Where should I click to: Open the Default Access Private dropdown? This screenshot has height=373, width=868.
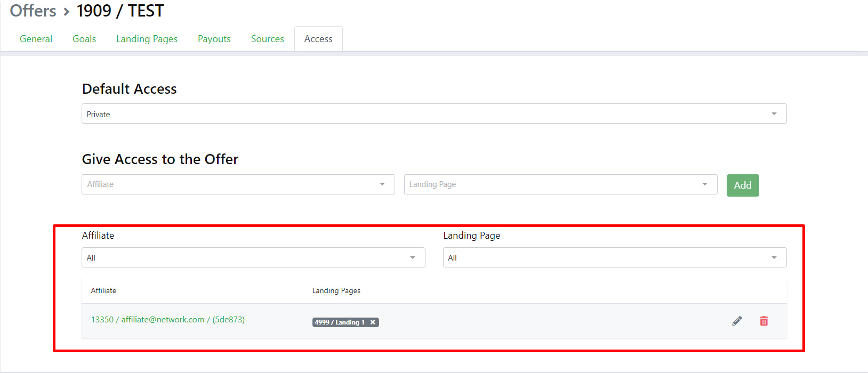[x=433, y=114]
